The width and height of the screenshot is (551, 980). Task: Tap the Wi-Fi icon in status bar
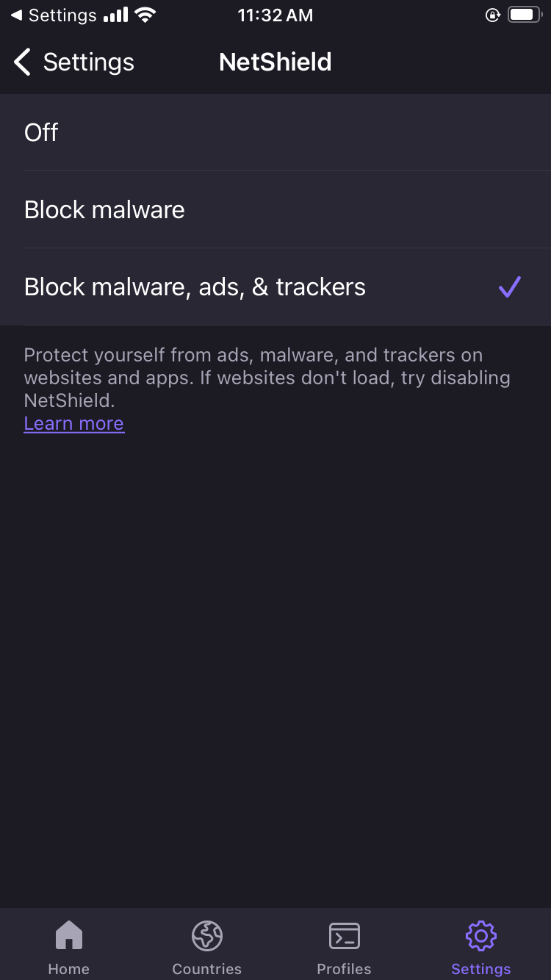(x=144, y=14)
